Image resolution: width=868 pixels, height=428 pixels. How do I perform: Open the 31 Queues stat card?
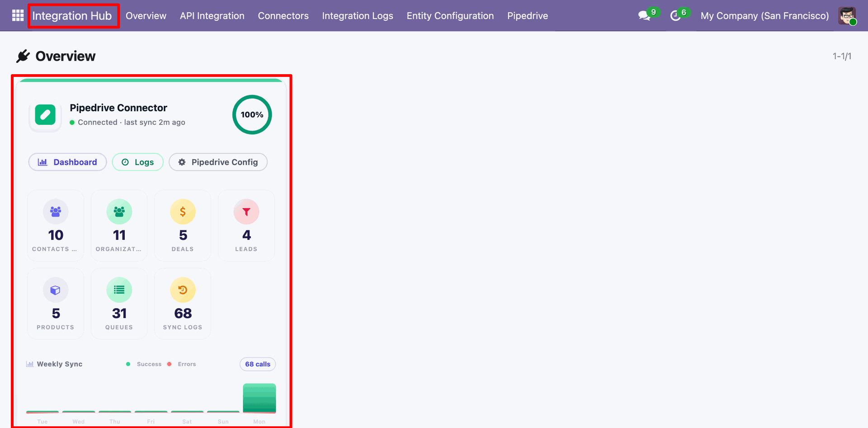coord(119,304)
